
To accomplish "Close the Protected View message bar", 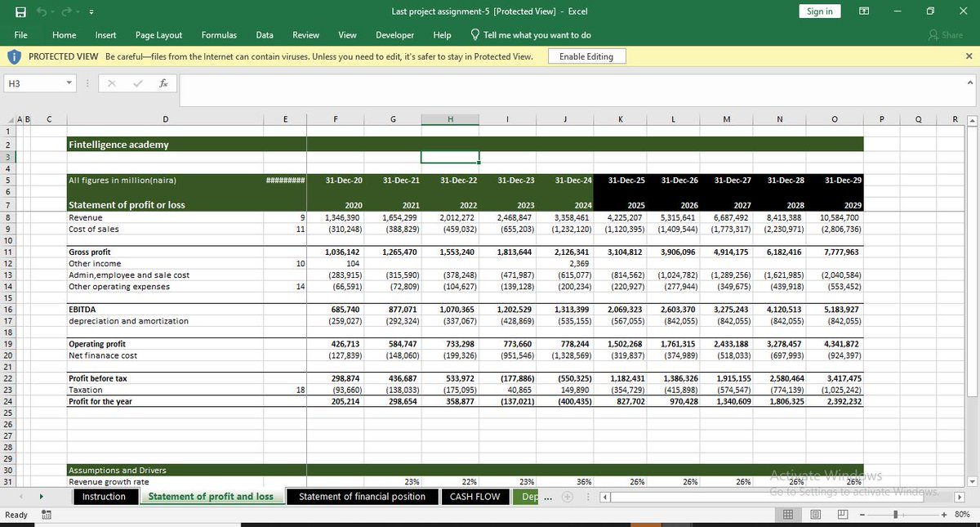I will (x=969, y=56).
